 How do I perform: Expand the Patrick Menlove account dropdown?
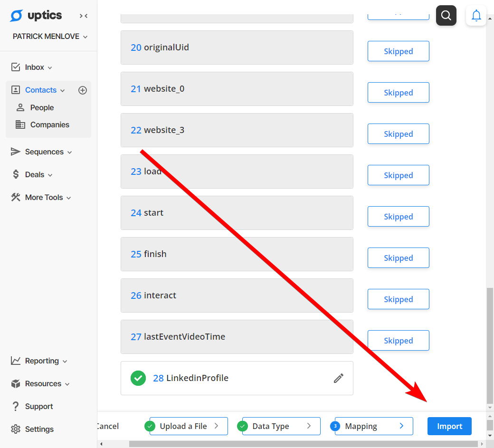50,37
